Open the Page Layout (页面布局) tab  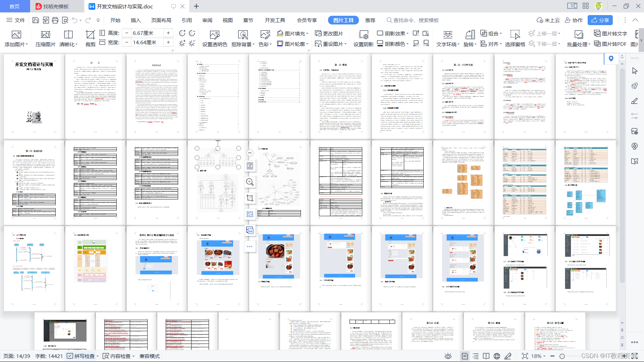coord(161,20)
